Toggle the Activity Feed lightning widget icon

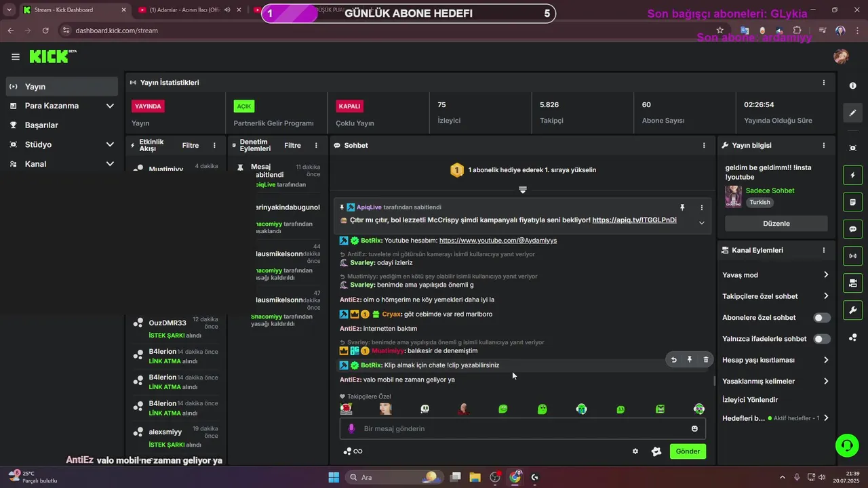852,176
